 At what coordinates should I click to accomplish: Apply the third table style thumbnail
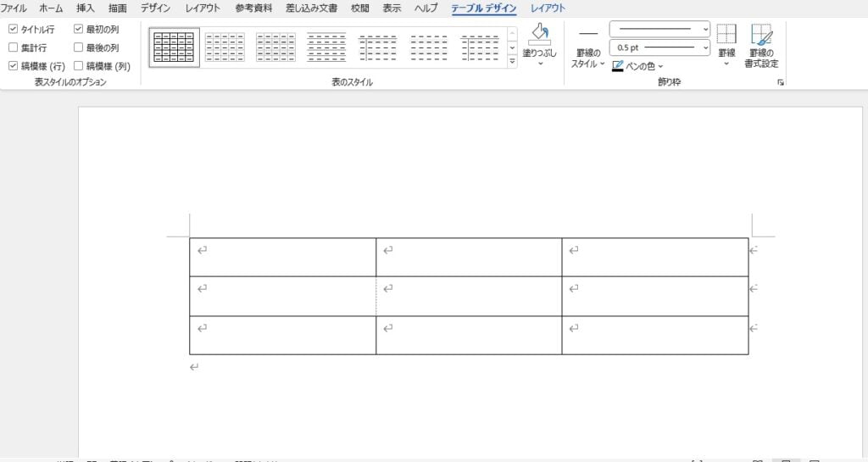[x=275, y=47]
